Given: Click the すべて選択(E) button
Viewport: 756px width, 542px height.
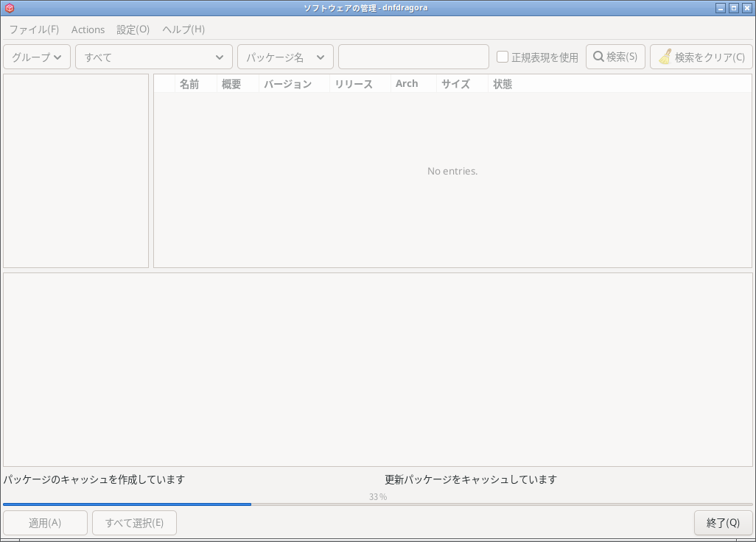Looking at the screenshot, I should 134,523.
